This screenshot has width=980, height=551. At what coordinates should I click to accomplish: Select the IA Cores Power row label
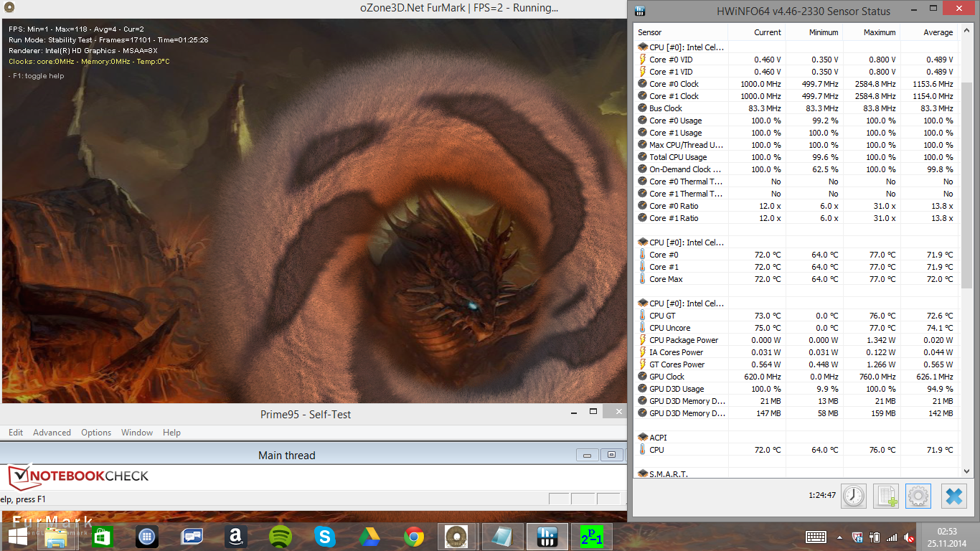coord(676,352)
